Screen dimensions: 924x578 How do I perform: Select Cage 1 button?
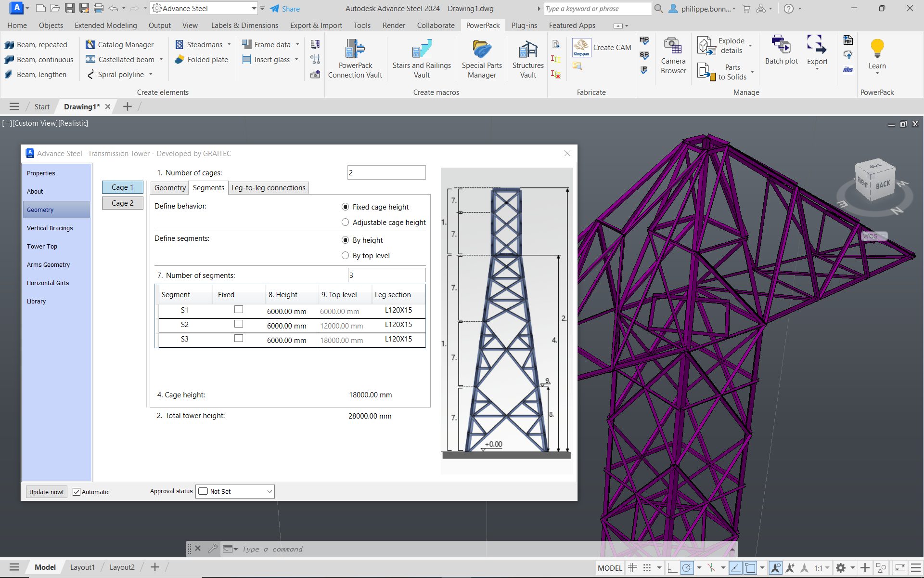122,187
